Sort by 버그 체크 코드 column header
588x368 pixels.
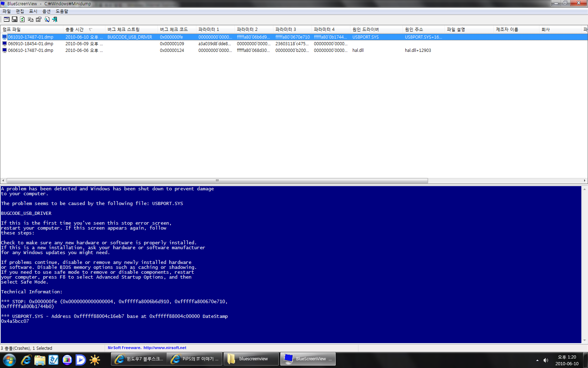(x=177, y=29)
